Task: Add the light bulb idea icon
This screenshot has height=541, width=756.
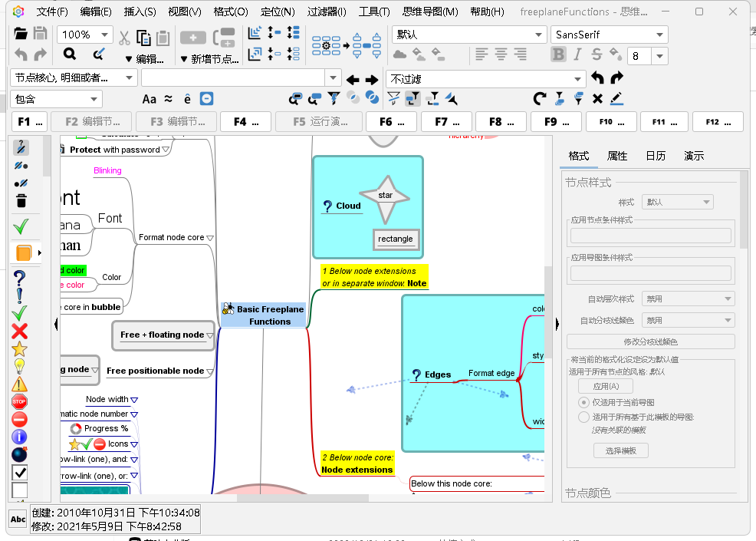Action: 20,366
